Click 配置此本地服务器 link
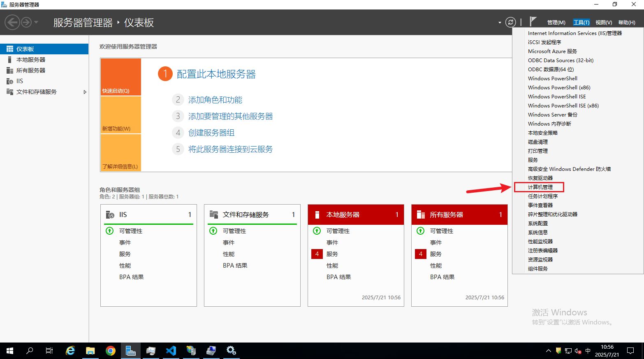Viewport: 644px width, 359px height. pos(216,74)
